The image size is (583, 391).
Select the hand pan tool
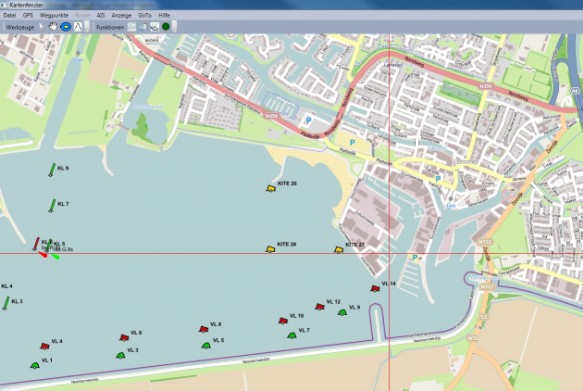53,26
